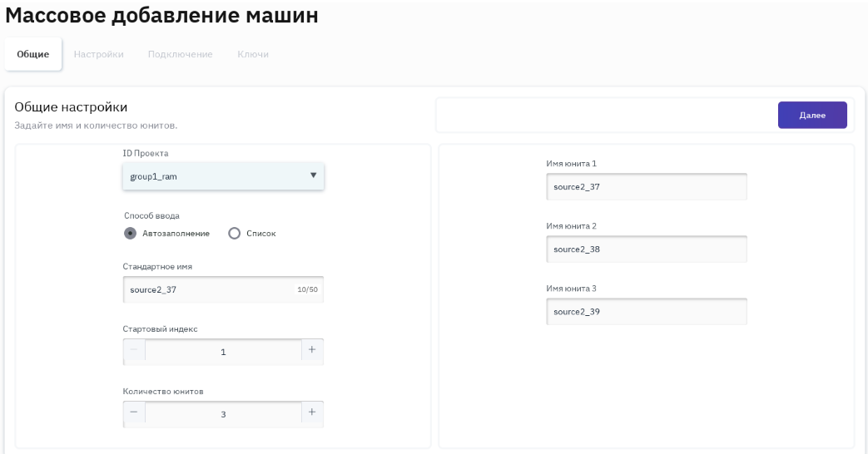Click the Стандартное имя input field
The image size is (868, 454).
pyautogui.click(x=208, y=290)
